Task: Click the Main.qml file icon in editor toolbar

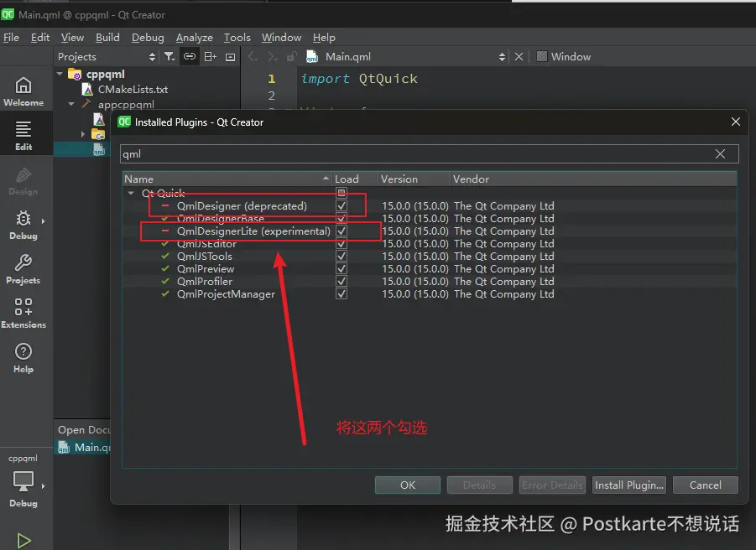Action: [312, 57]
